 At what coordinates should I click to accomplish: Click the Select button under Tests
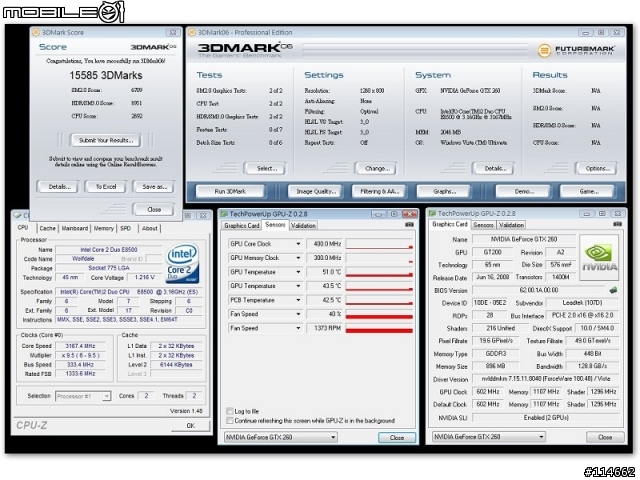(x=267, y=168)
